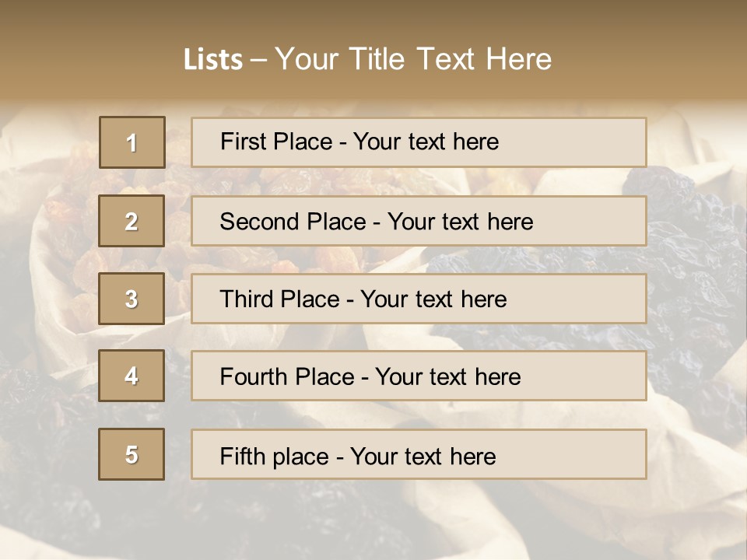This screenshot has height=560, width=747.
Task: Click the number 3 box
Action: click(x=132, y=299)
